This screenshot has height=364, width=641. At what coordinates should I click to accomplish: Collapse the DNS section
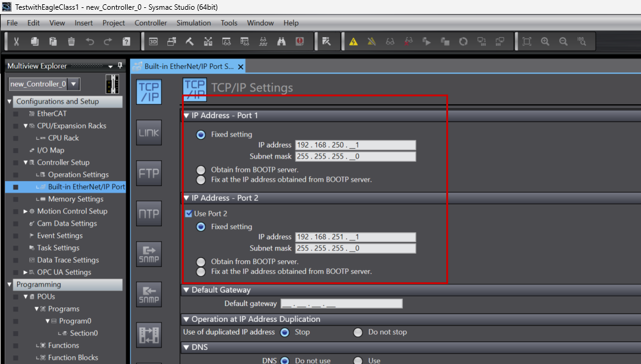tap(186, 348)
